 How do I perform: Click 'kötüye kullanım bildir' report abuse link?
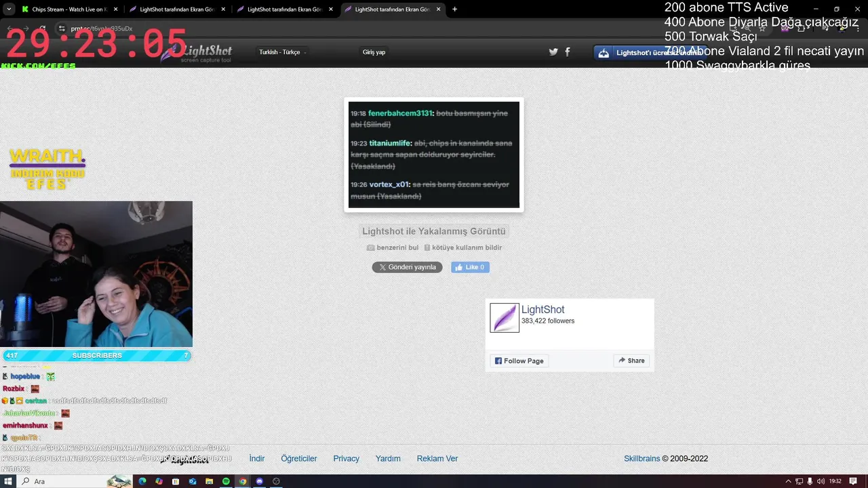coord(463,247)
